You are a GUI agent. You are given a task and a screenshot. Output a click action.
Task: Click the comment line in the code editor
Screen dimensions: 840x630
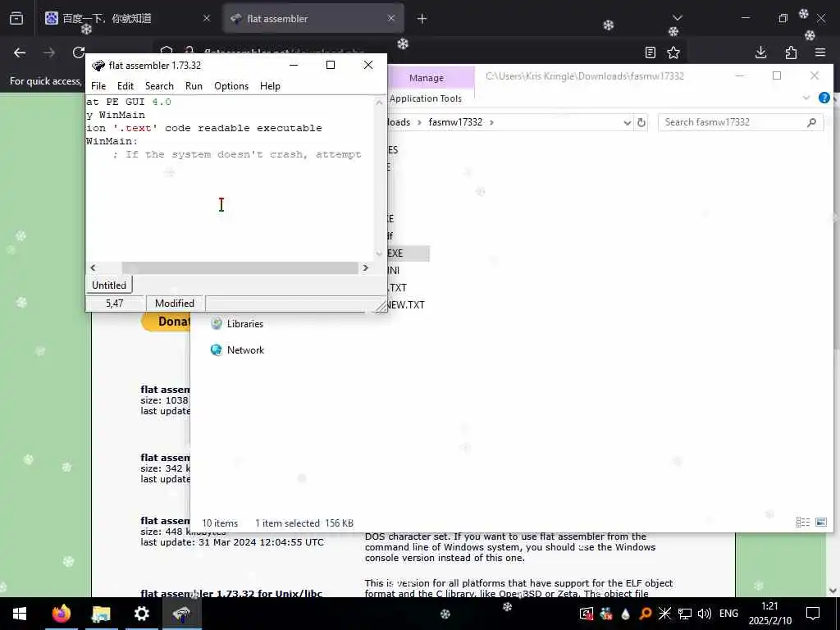click(x=237, y=154)
